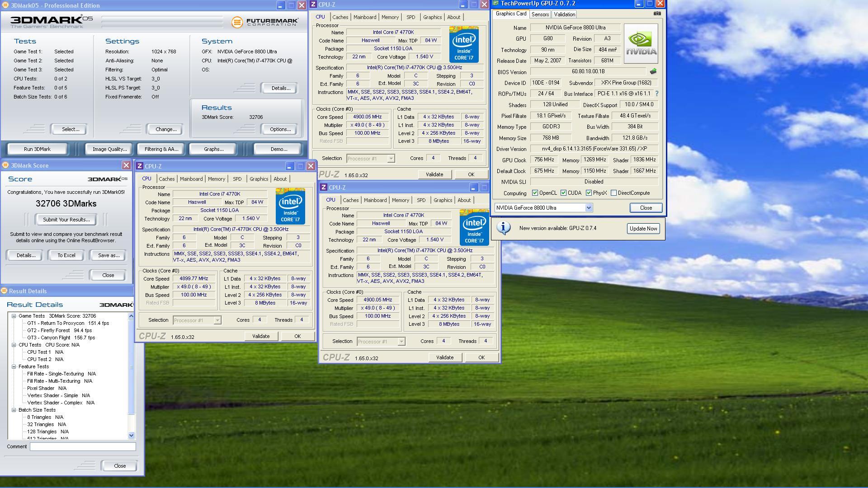The height and width of the screenshot is (488, 868).
Task: Click Save as button in 3DMark Score
Action: (108, 255)
